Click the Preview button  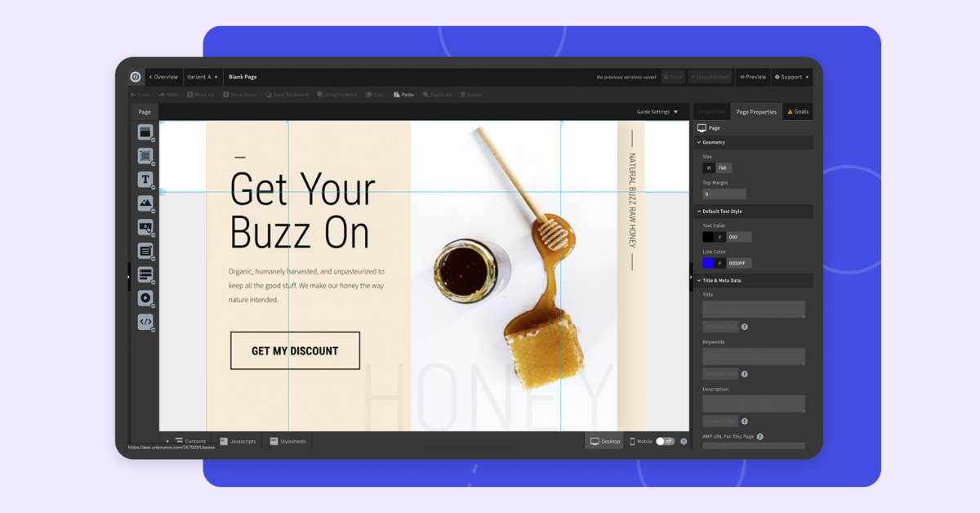point(752,77)
